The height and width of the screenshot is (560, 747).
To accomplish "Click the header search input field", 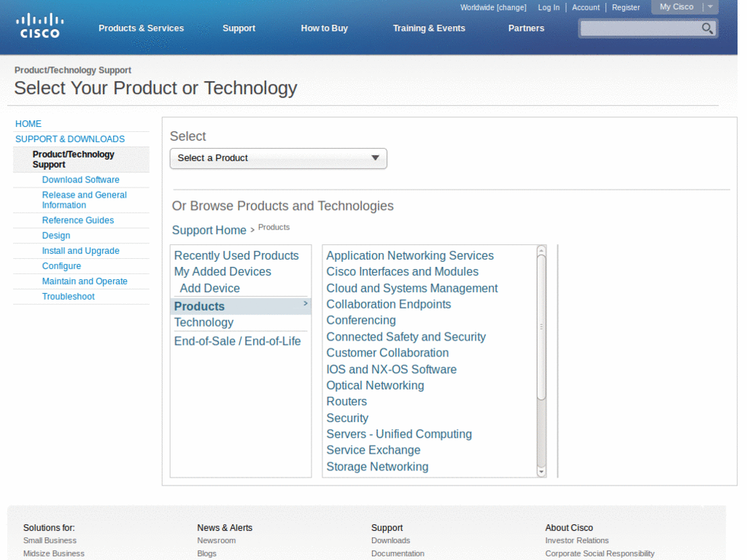I will point(640,28).
